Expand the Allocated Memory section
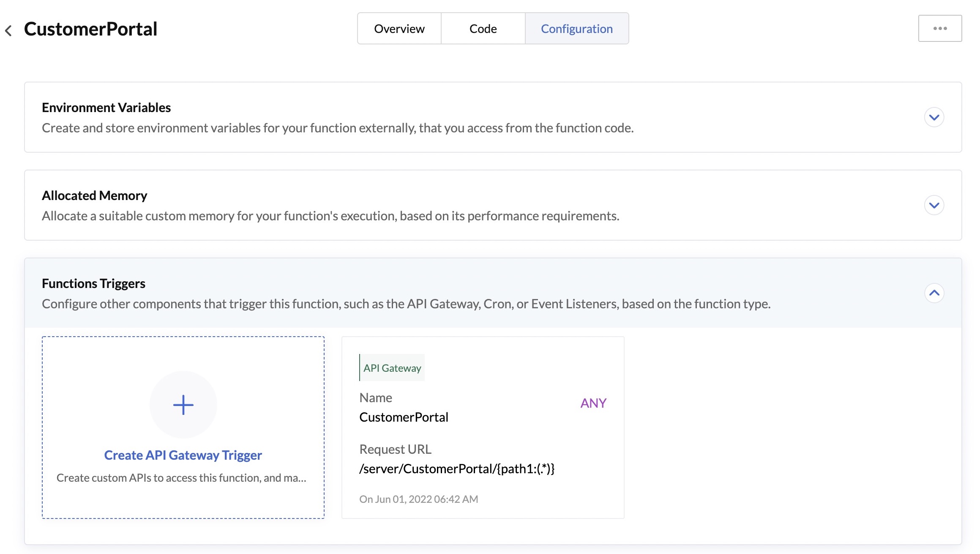 click(934, 205)
